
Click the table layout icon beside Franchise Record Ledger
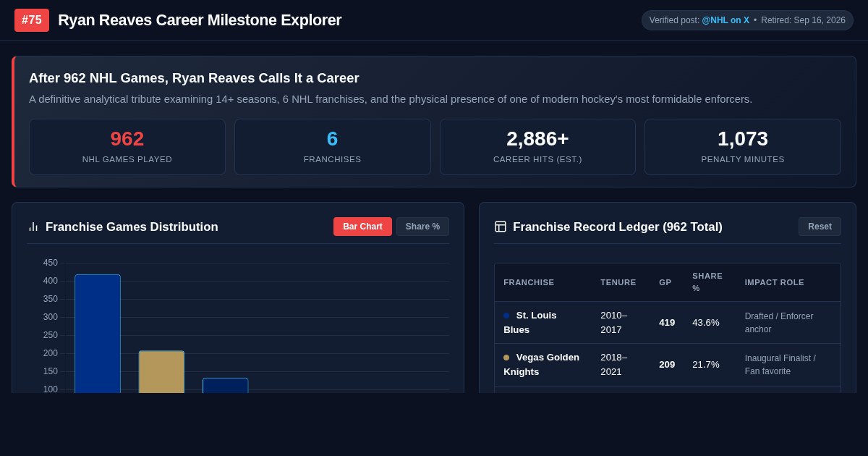click(x=501, y=227)
